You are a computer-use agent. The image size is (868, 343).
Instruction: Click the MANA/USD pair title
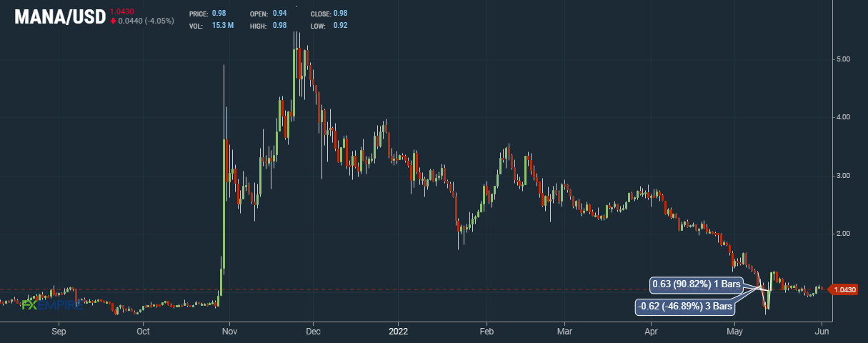[x=59, y=16]
